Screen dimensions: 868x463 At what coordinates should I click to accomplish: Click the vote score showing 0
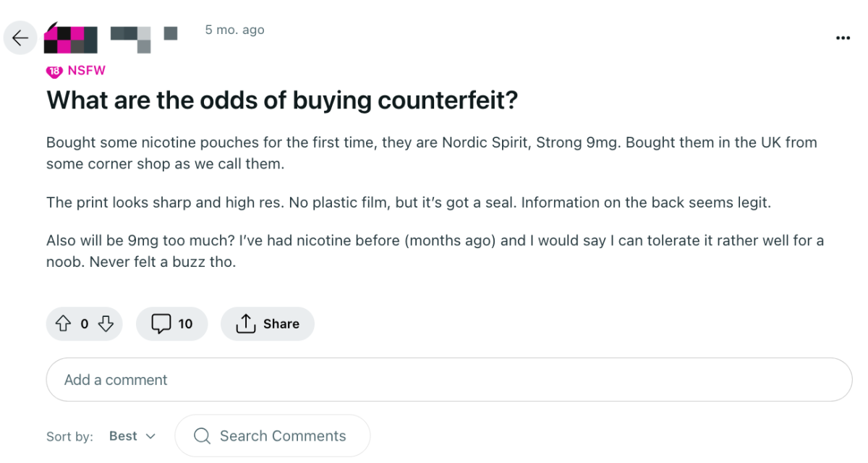[84, 323]
